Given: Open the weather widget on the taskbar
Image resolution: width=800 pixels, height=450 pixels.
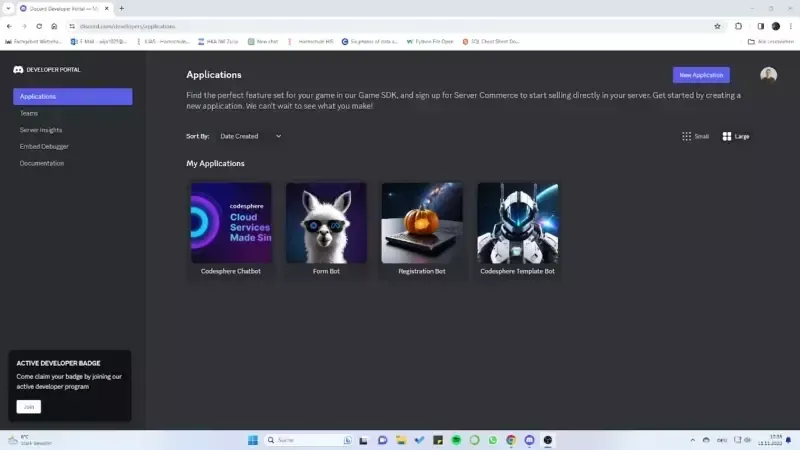Looking at the screenshot, I should [x=31, y=440].
